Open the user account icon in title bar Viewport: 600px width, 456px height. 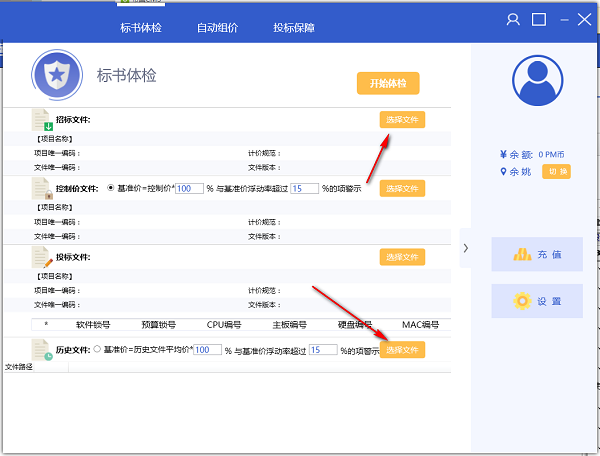click(513, 19)
